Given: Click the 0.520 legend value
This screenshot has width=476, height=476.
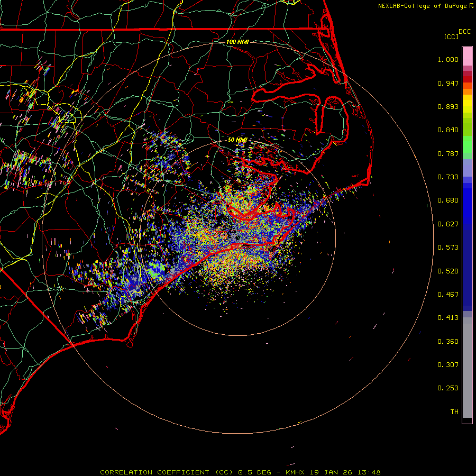Looking at the screenshot, I should click(x=448, y=271).
